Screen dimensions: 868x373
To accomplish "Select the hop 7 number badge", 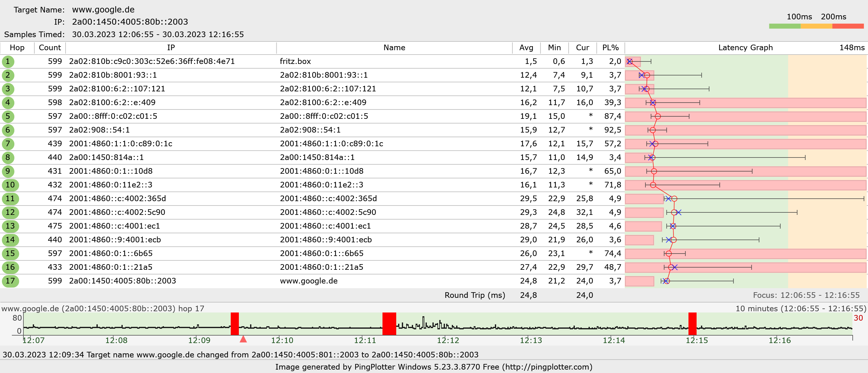I will point(8,144).
